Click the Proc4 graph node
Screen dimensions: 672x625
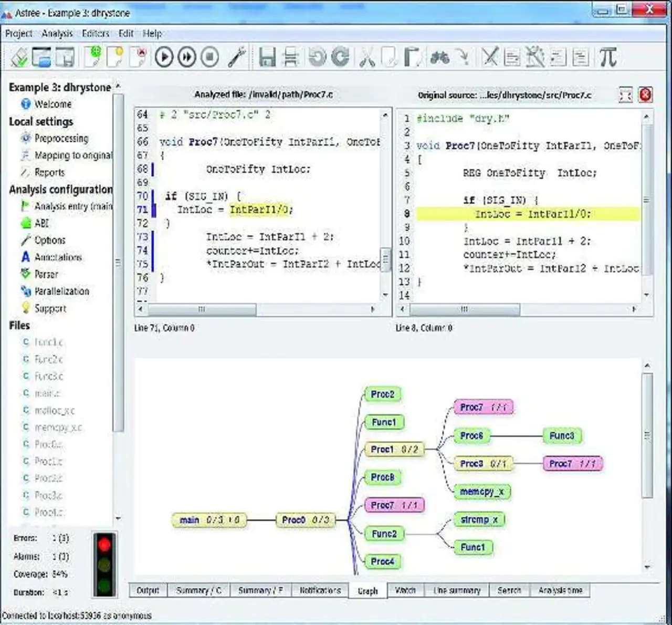pos(382,561)
